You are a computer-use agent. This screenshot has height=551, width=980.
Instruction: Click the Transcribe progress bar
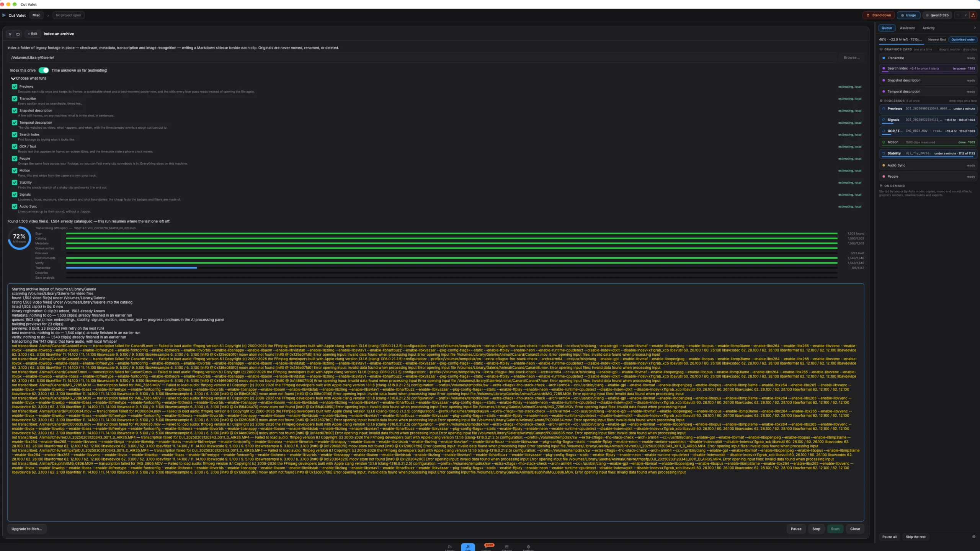point(451,268)
